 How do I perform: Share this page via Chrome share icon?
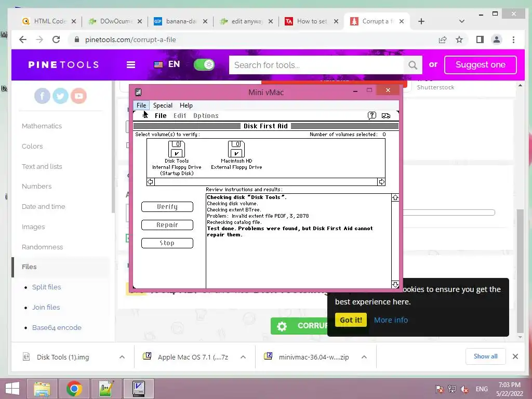click(443, 39)
